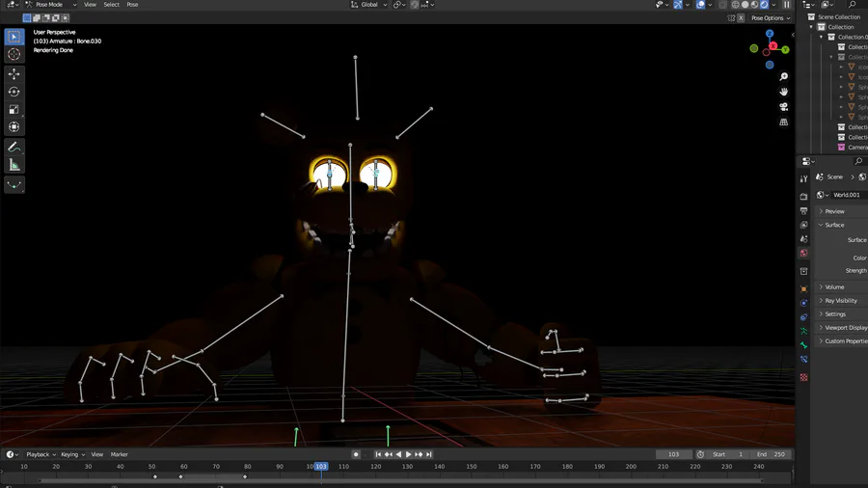Open the Scene properties tab
The image size is (868, 488).
(x=803, y=239)
